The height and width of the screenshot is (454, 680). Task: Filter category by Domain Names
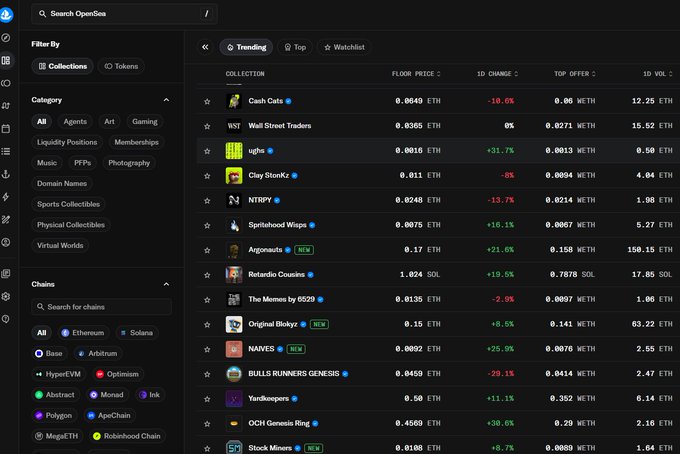pos(62,183)
